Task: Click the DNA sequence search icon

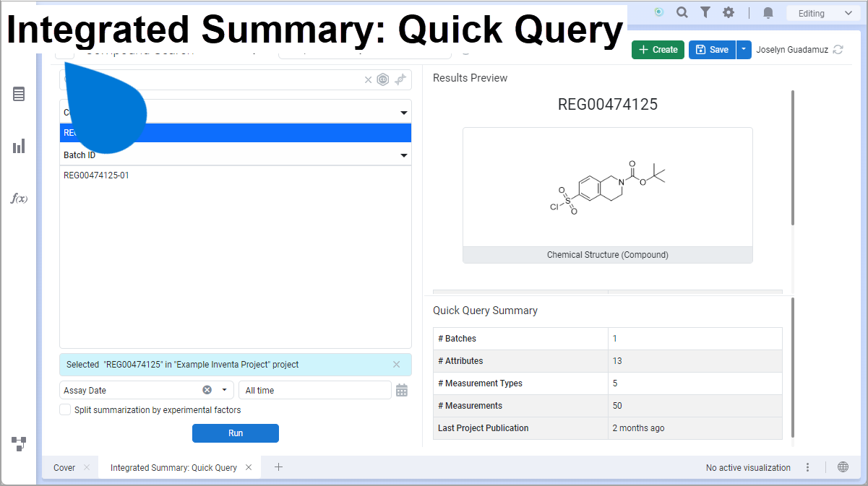Action: point(401,79)
